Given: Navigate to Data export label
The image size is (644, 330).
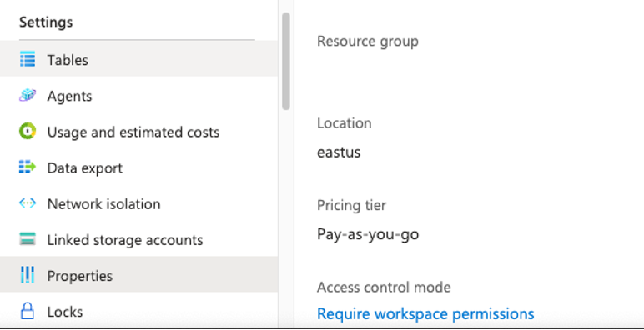Looking at the screenshot, I should click(85, 168).
